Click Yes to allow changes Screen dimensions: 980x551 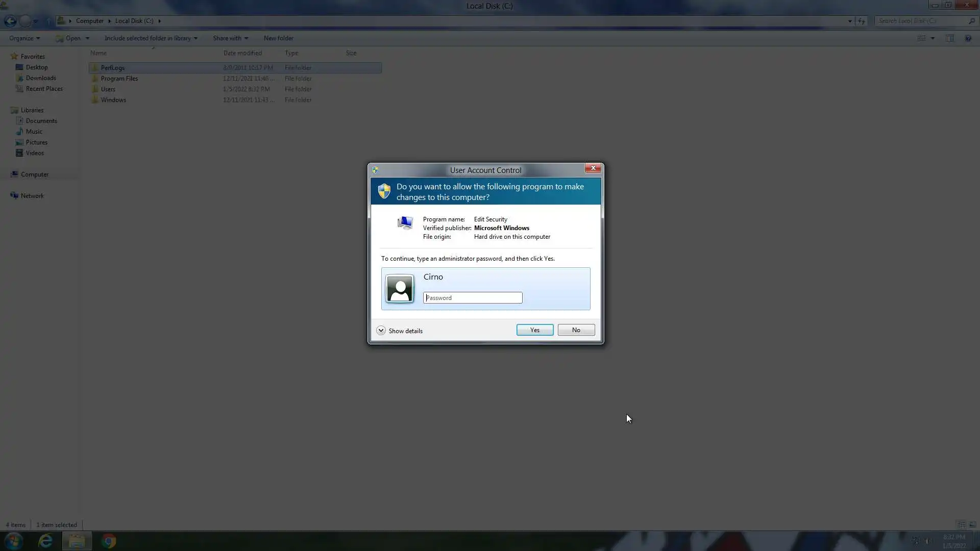[x=534, y=330]
